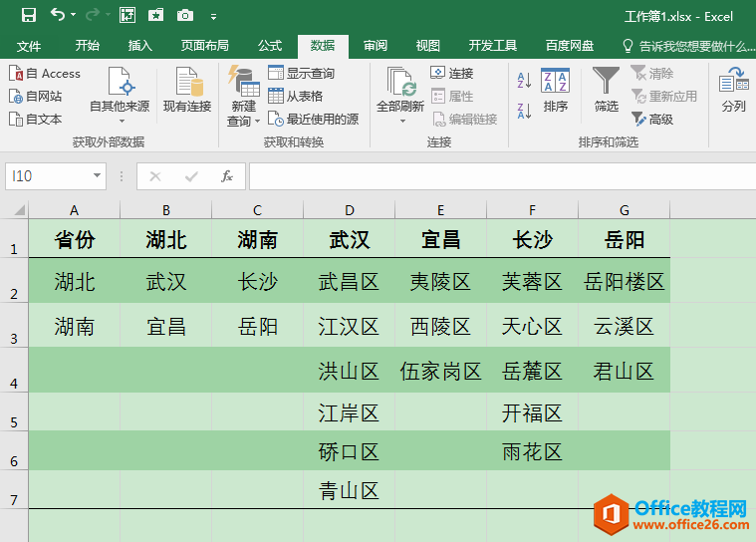
Task: Click the camera icon in quick access toolbar
Action: click(x=185, y=15)
